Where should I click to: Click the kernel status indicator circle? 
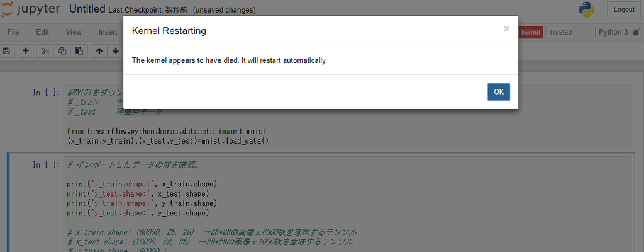(636, 32)
